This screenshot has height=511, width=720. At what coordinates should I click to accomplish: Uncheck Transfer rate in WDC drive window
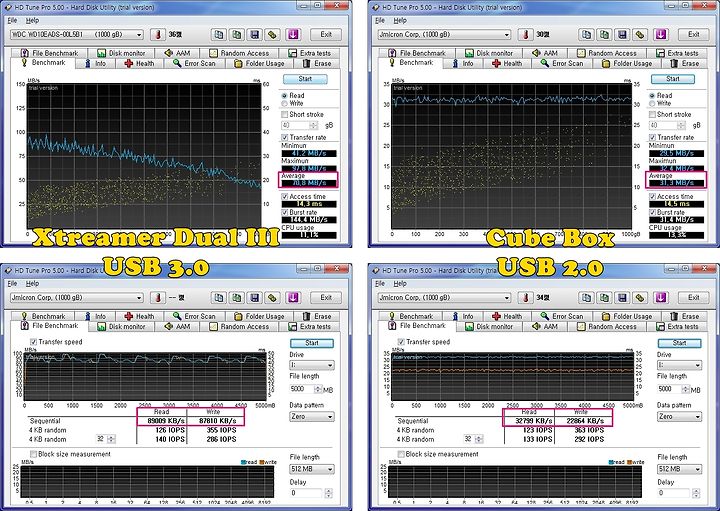pos(285,137)
